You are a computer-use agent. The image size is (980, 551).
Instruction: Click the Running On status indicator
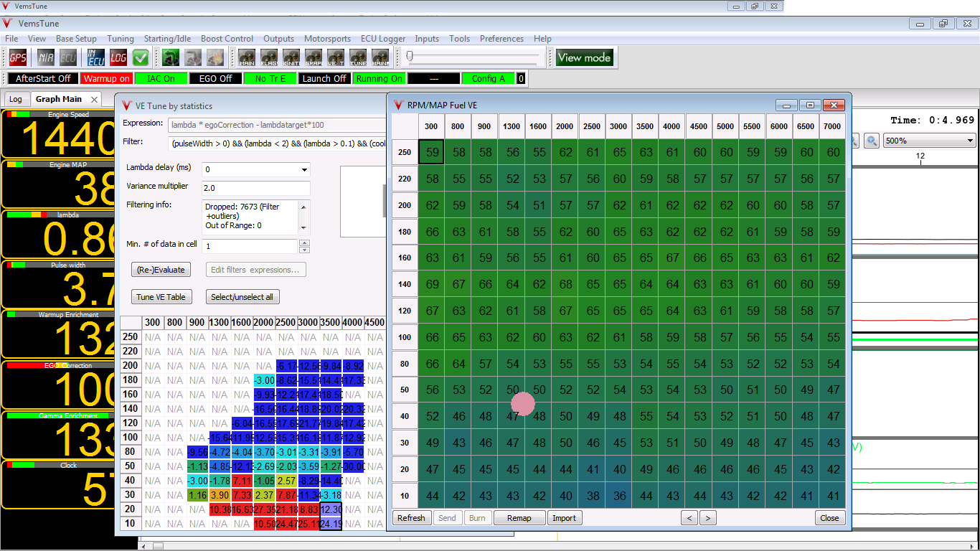[379, 78]
